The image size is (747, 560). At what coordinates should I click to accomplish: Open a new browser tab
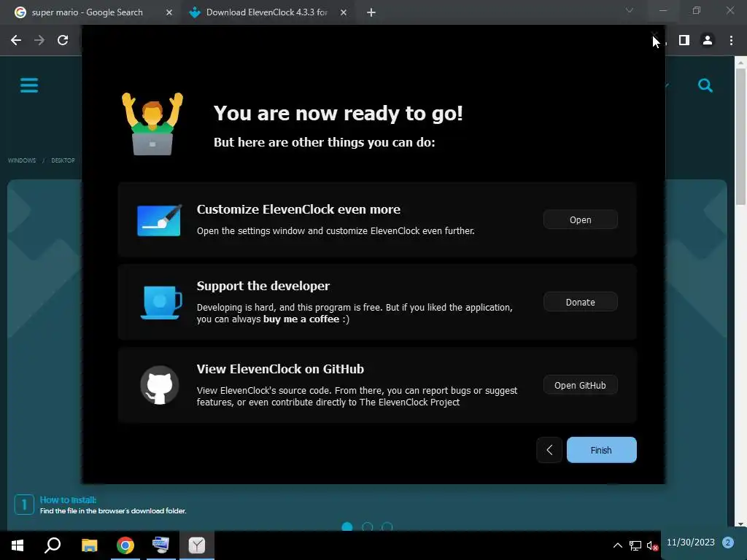(371, 12)
